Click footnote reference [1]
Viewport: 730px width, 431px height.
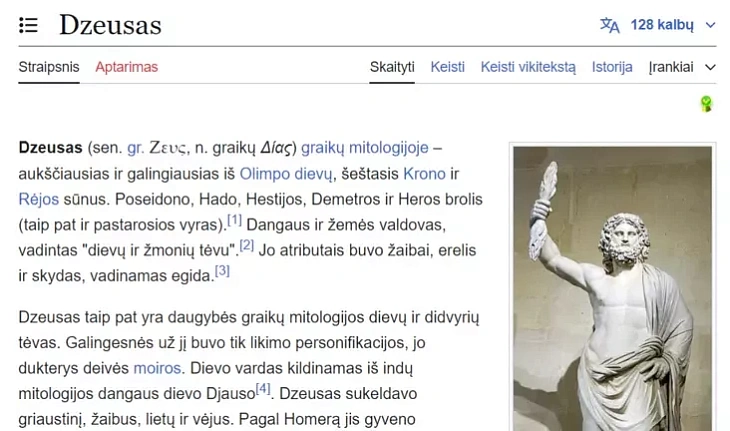point(234,219)
